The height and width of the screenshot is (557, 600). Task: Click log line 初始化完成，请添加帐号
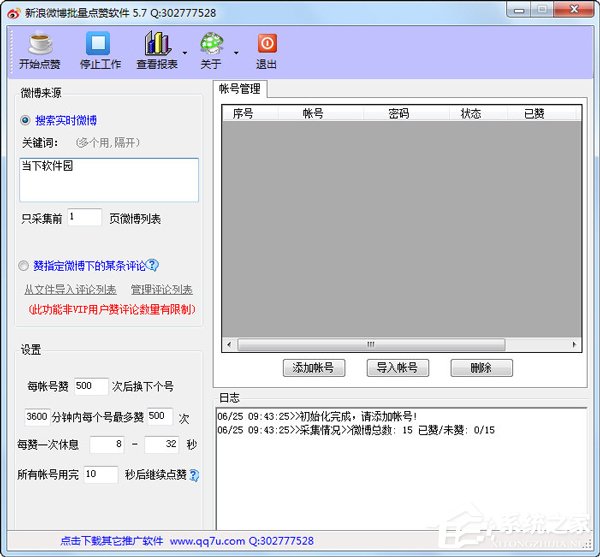click(x=317, y=416)
